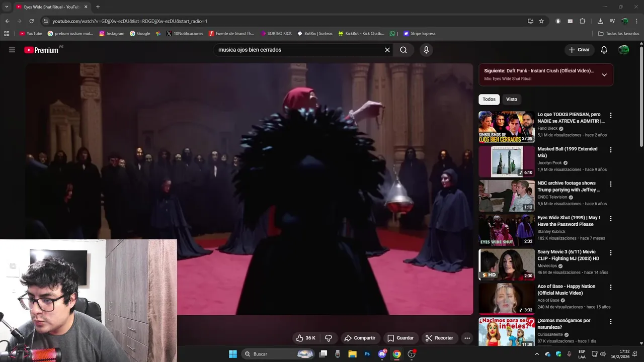The image size is (644, 362).
Task: Open Jocelyn Pook channel name
Action: pos(549,163)
